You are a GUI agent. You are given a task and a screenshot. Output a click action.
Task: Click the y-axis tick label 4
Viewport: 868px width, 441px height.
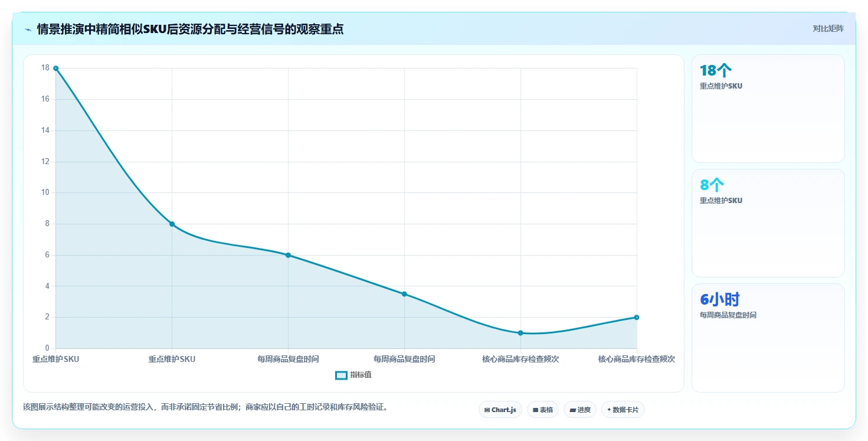click(48, 286)
